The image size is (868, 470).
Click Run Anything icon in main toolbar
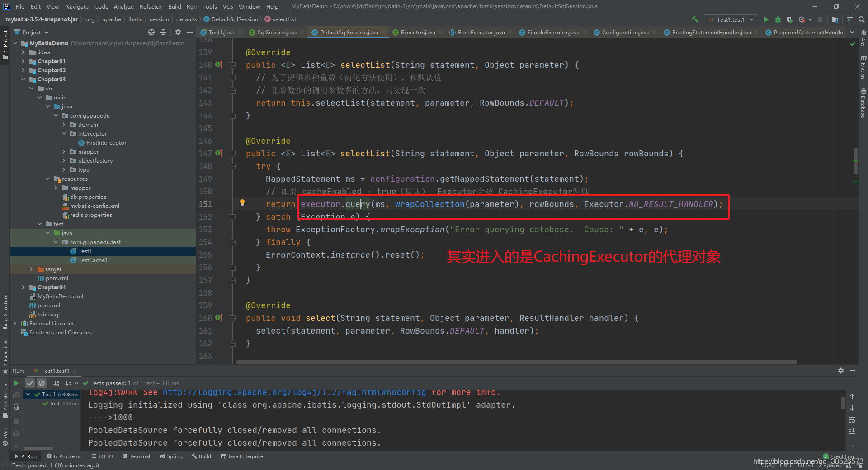click(850, 19)
